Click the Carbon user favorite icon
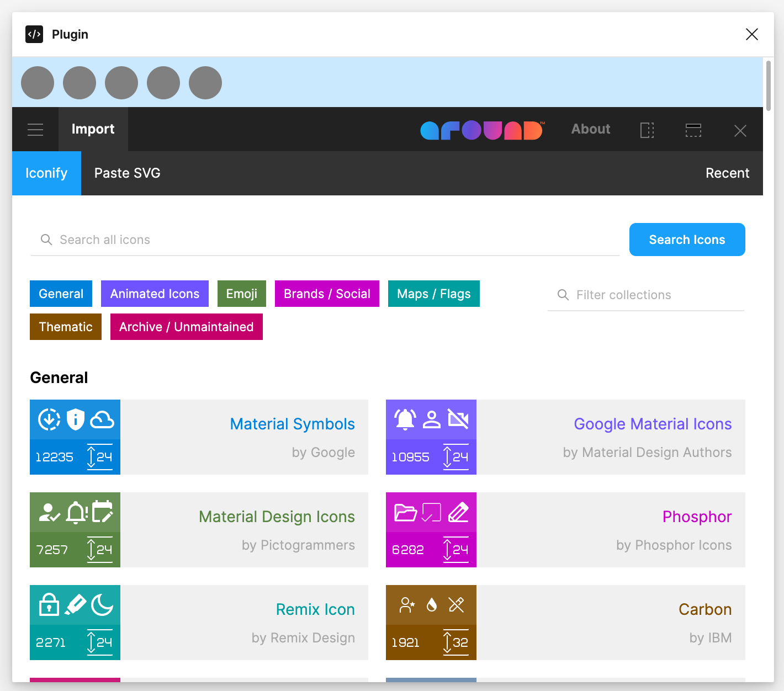The width and height of the screenshot is (784, 691). coord(407,605)
